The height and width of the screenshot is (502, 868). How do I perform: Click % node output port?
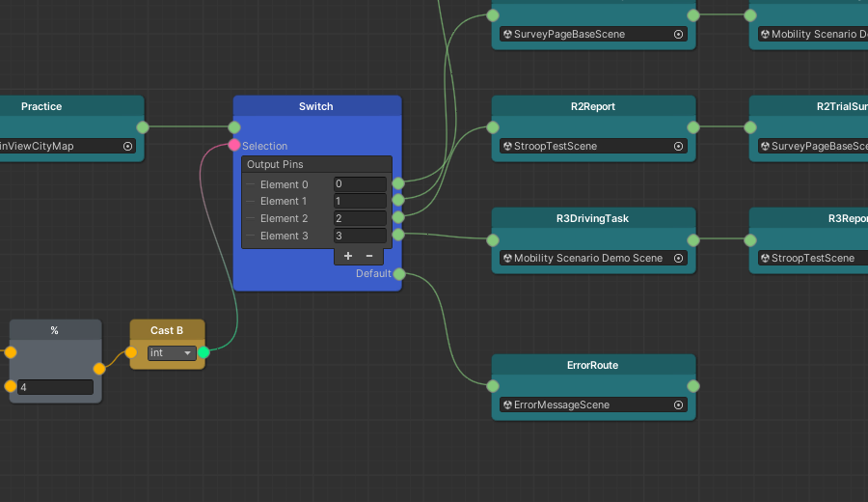point(99,369)
